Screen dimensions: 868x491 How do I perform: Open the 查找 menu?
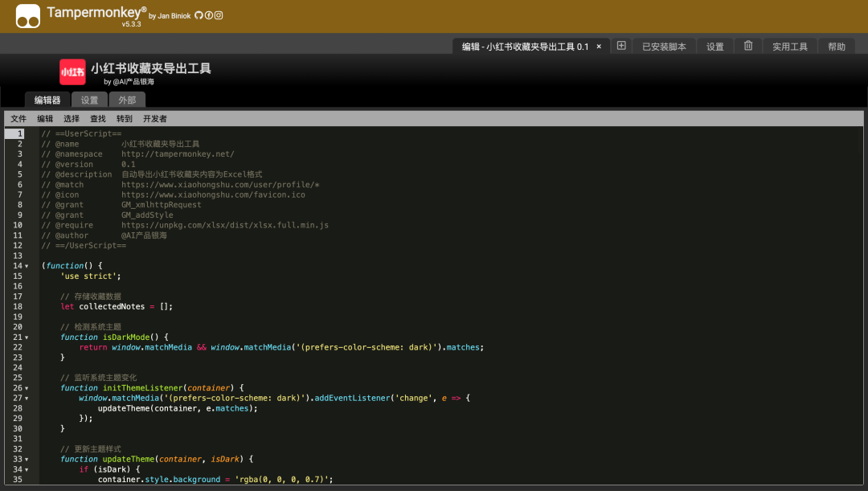(98, 118)
